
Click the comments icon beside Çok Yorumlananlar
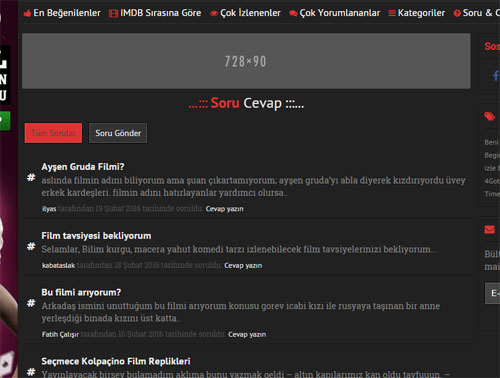[x=293, y=14]
